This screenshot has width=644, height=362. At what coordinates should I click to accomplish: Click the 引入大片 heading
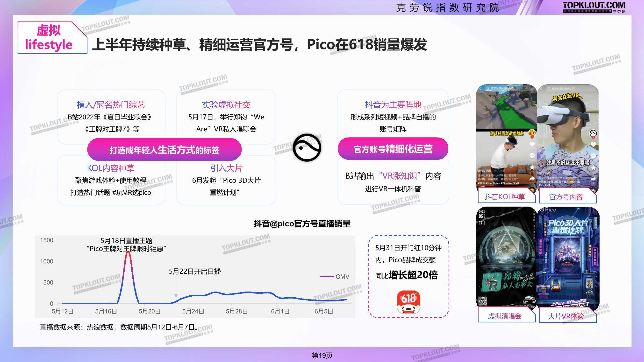(x=226, y=168)
